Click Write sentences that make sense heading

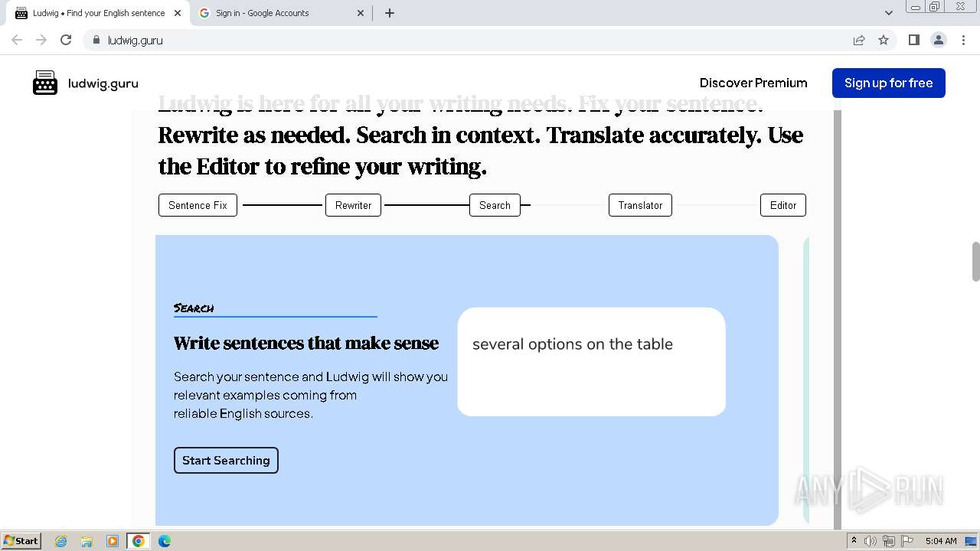(306, 343)
